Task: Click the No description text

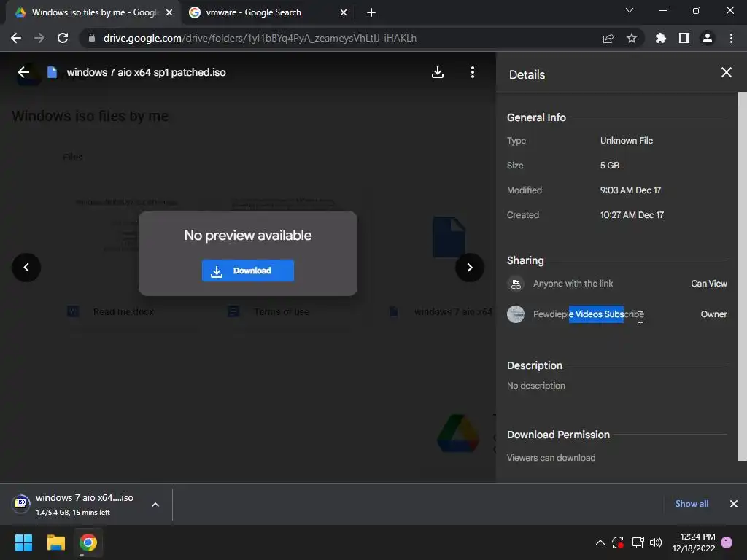Action: [535, 386]
